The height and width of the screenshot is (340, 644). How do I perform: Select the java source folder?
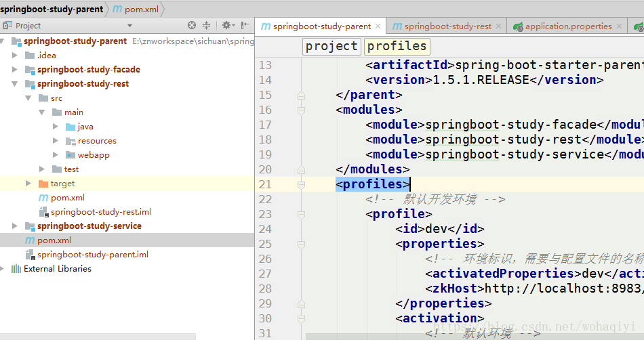coord(85,127)
